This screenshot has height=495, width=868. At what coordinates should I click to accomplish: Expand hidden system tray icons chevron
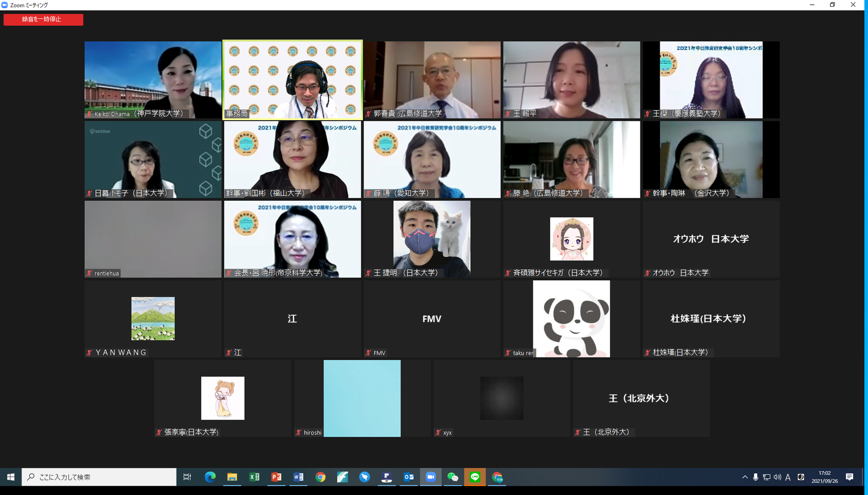coord(745,477)
